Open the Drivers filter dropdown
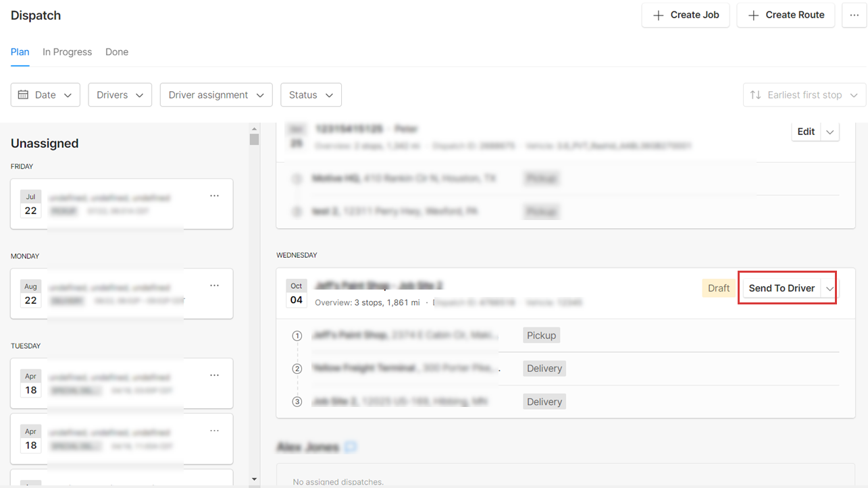Image resolution: width=868 pixels, height=488 pixels. tap(120, 94)
